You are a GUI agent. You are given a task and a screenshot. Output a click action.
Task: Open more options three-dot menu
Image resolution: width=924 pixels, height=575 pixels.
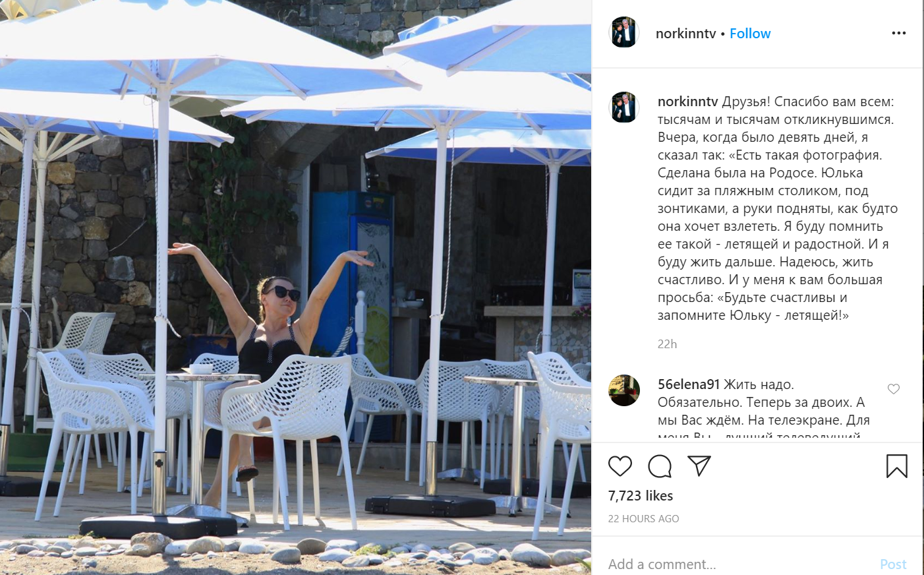899,33
